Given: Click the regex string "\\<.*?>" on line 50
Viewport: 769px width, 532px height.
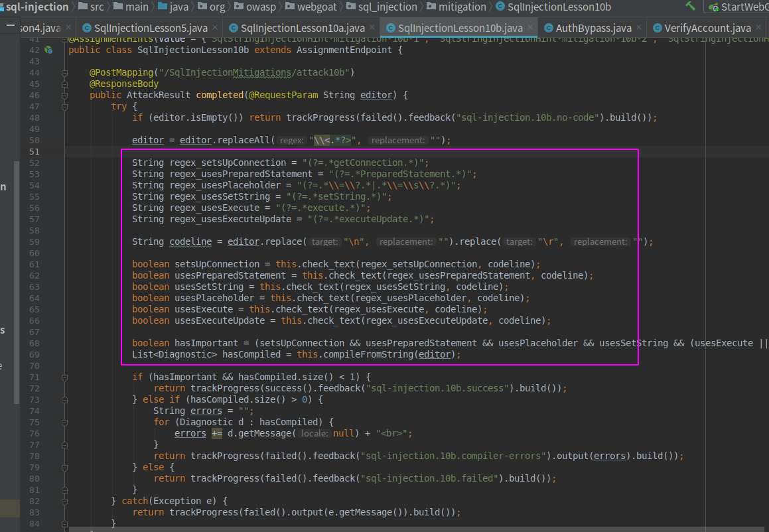Looking at the screenshot, I should click(332, 140).
